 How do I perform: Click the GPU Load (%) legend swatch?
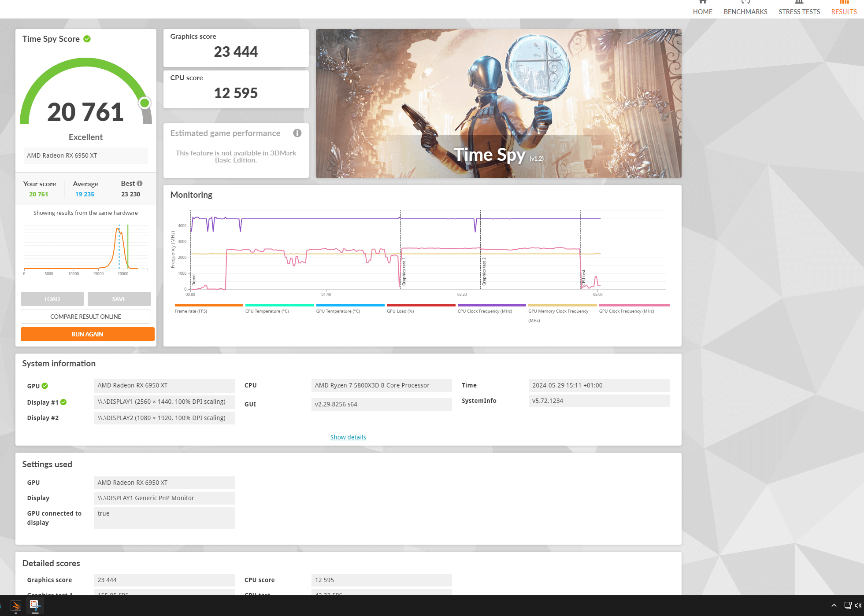click(x=421, y=305)
